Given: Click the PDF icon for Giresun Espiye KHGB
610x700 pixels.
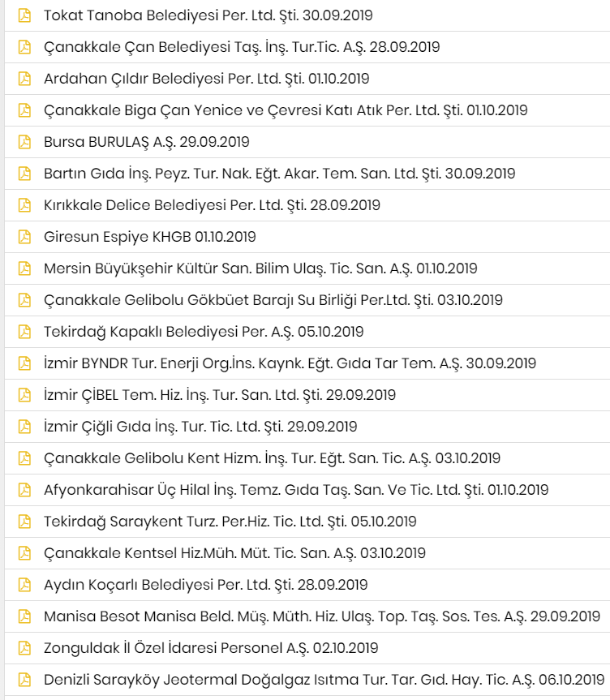Looking at the screenshot, I should point(24,237).
